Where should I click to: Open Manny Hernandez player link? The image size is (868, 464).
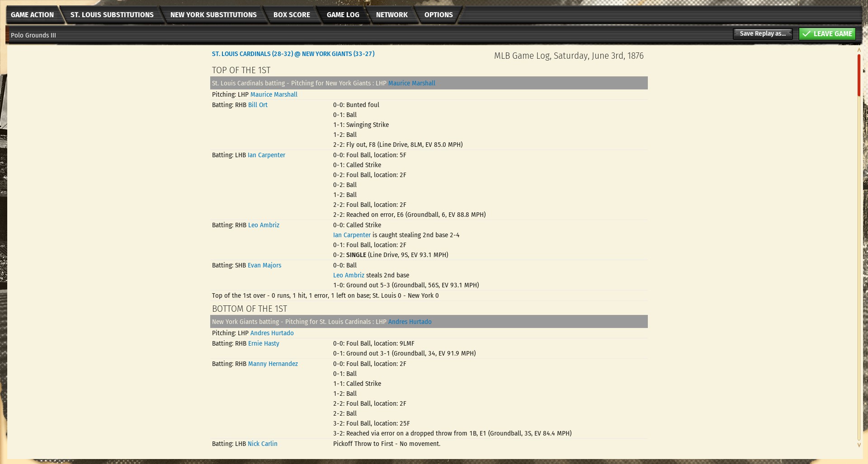click(273, 364)
